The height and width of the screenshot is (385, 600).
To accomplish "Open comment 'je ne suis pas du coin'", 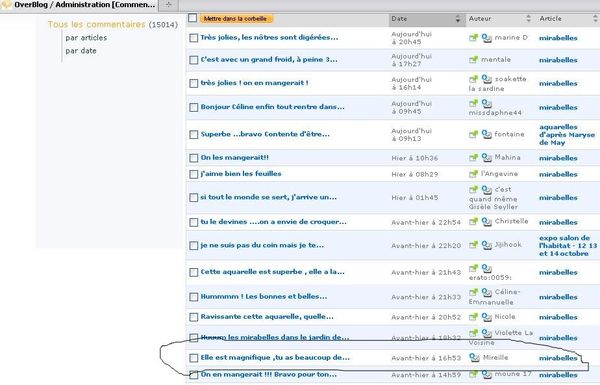I will tap(262, 245).
